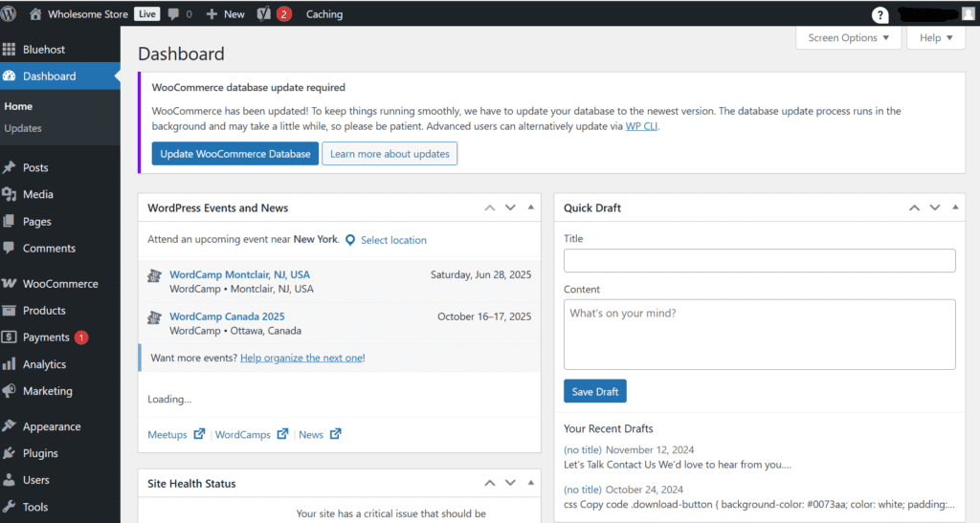The height and width of the screenshot is (523, 980).
Task: Click Learn more about updates button
Action: 390,154
